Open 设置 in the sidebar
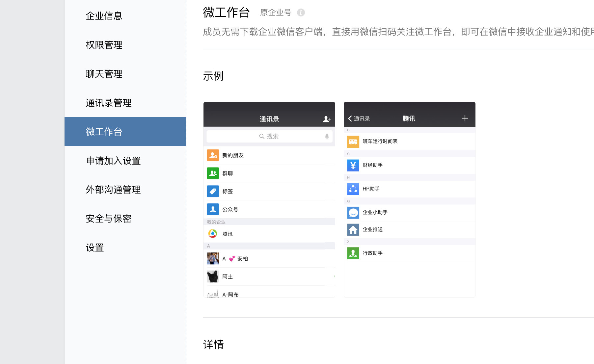The width and height of the screenshot is (594, 364). [125, 247]
